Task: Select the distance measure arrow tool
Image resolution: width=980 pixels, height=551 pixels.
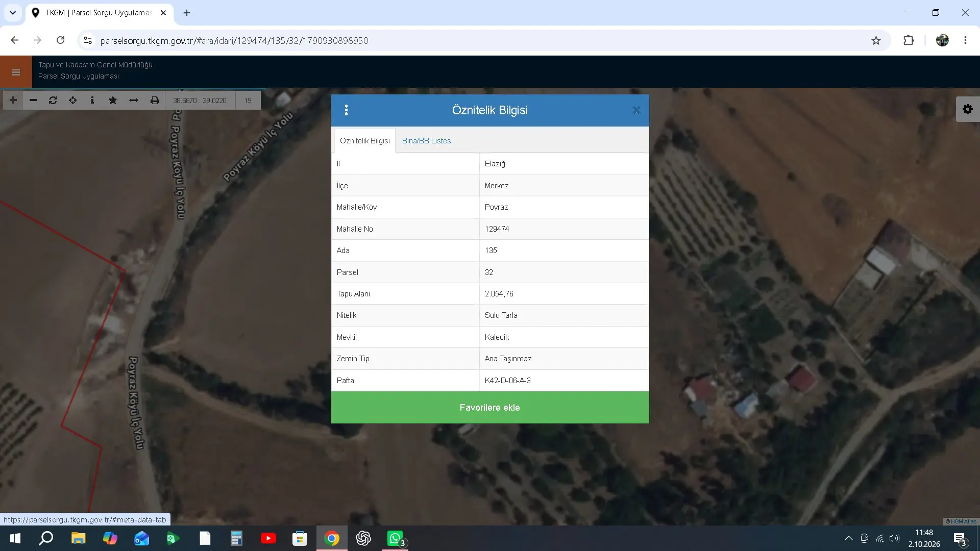Action: click(x=134, y=101)
